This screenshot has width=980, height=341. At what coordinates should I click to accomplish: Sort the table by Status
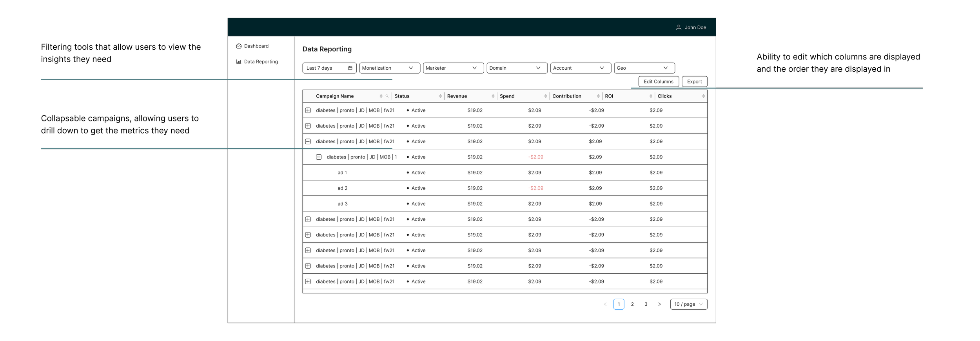click(441, 96)
